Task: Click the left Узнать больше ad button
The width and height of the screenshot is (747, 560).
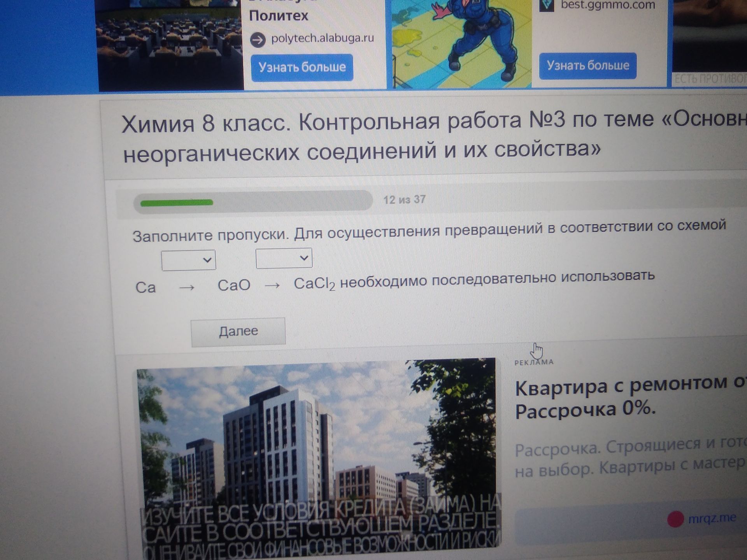Action: [302, 68]
